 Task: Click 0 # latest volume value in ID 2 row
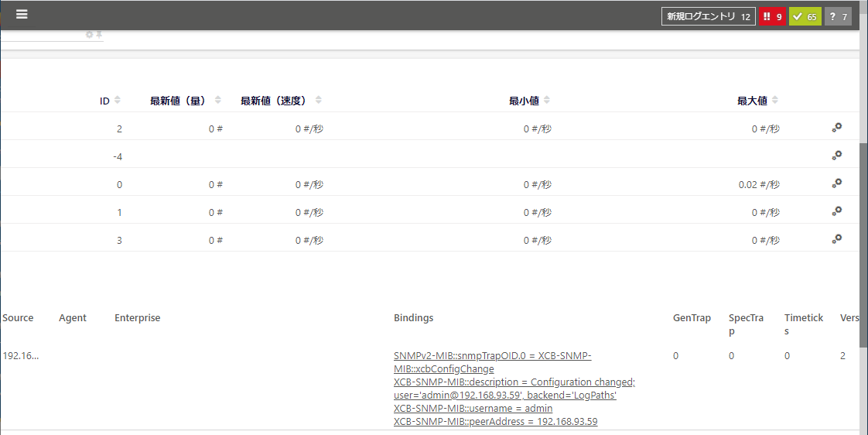[x=215, y=129]
